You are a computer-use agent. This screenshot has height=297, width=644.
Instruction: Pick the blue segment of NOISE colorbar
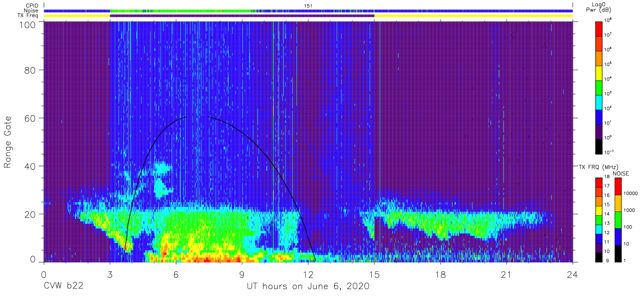point(618,236)
